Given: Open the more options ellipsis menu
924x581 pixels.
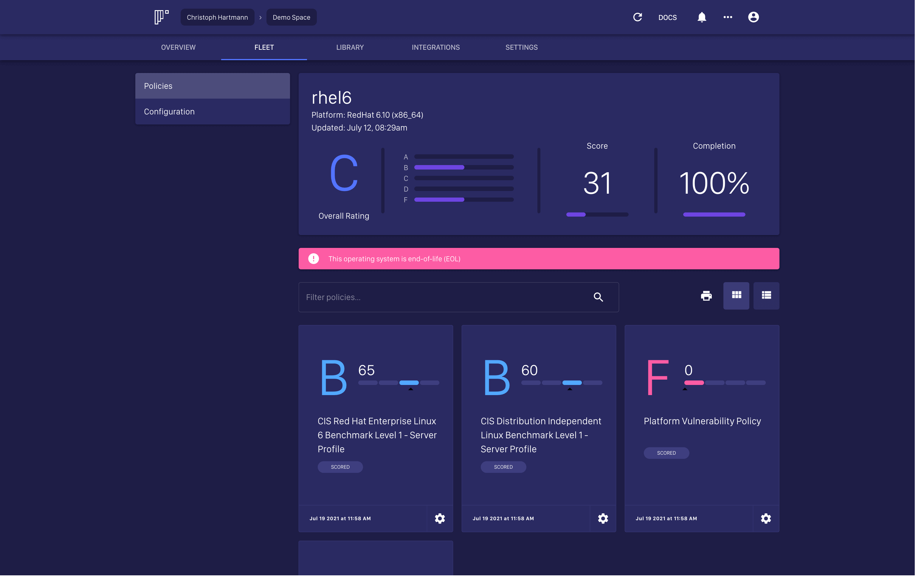Looking at the screenshot, I should point(727,17).
